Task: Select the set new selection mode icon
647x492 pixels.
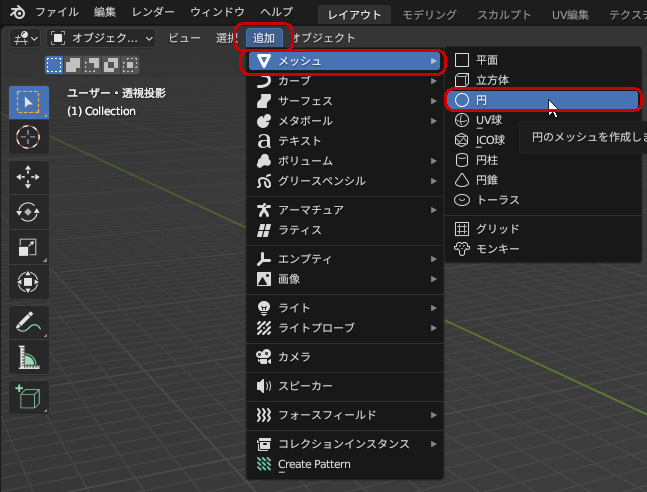Action: coord(54,65)
